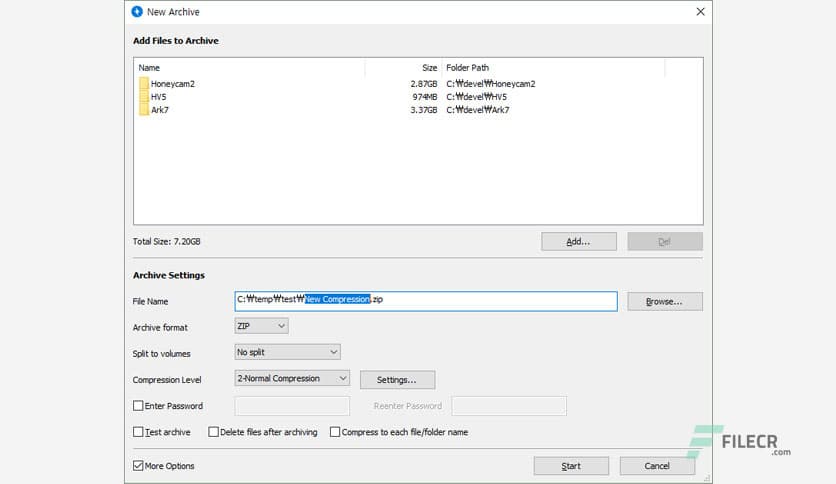Select the Ark7 row name
The image size is (836, 484).
159,110
